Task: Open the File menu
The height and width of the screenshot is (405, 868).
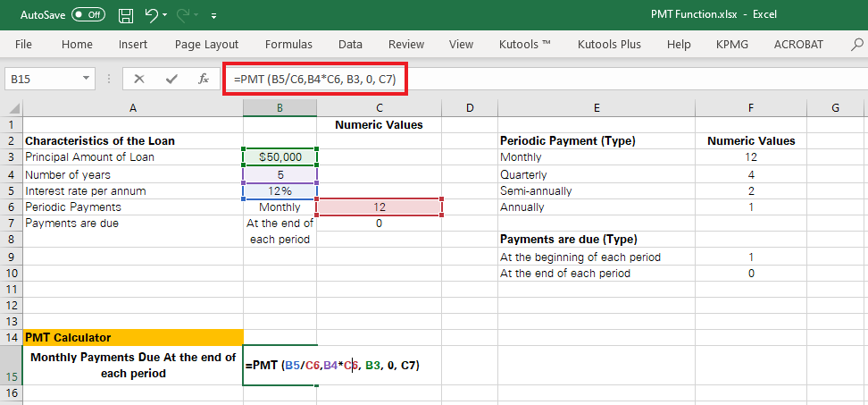Action: [x=23, y=45]
